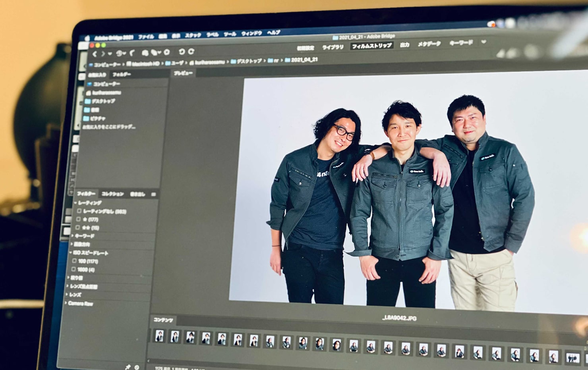Expand the Camera Raw filter section
This screenshot has height=370, width=588.
66,303
